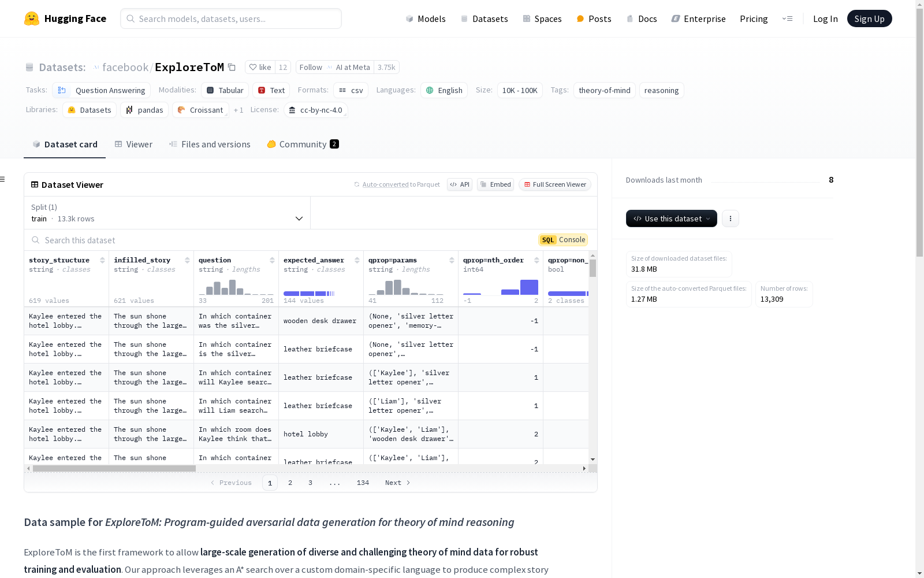The image size is (924, 578).
Task: Go to Models in the top navigation
Action: 426,18
